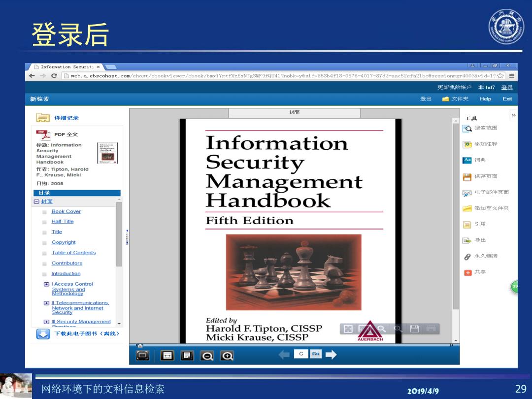Screen dimensions: 532x399
Task: Click the 封面 tree link
Action: click(47, 201)
